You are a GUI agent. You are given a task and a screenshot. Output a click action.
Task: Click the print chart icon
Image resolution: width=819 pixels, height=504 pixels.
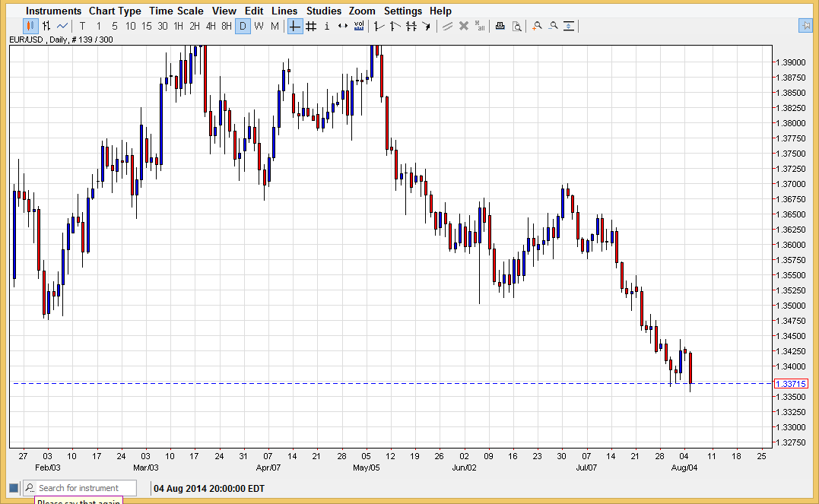[500, 26]
